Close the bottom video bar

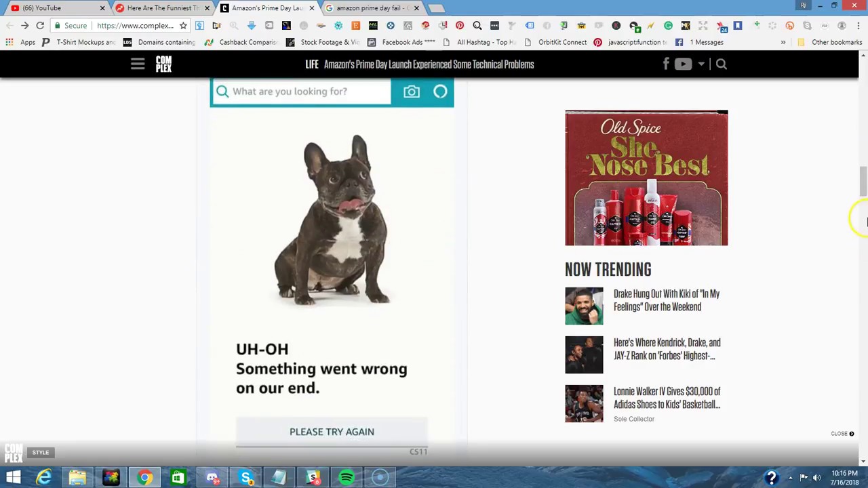coord(844,434)
